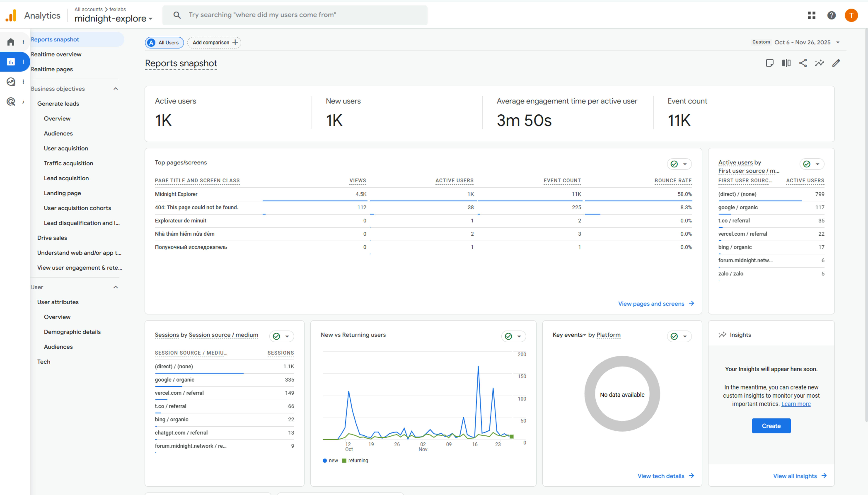Click green check status on Top pages/screens card
Viewport: 868px width, 495px height.
click(x=674, y=164)
